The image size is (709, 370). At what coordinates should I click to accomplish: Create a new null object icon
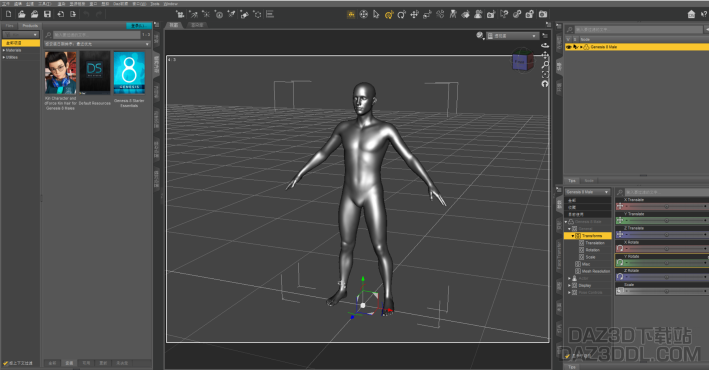click(258, 14)
